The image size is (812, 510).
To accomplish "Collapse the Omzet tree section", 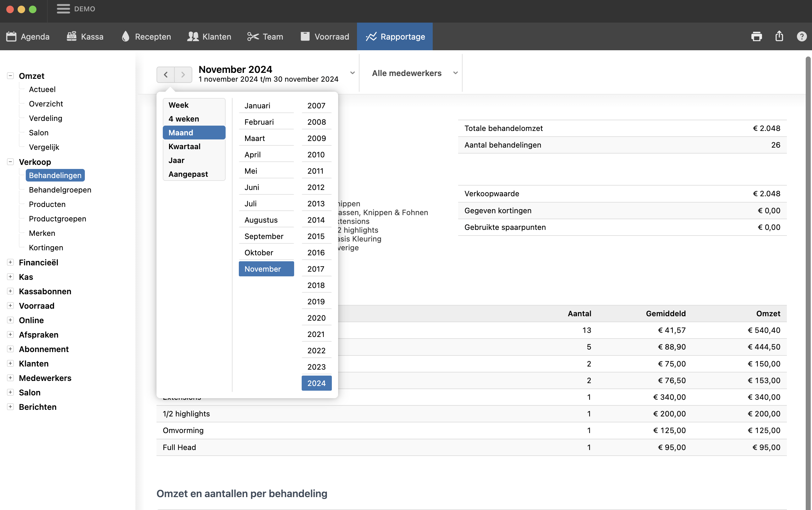I will pyautogui.click(x=10, y=75).
